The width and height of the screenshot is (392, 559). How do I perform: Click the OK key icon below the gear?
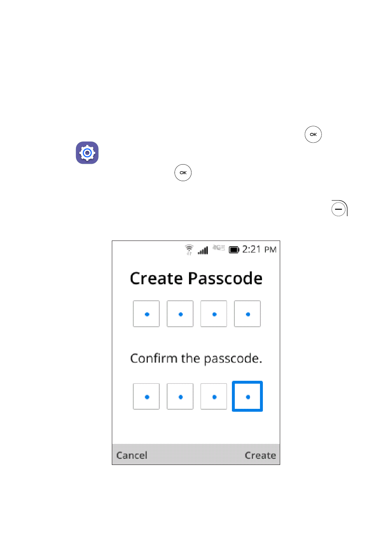pos(183,173)
